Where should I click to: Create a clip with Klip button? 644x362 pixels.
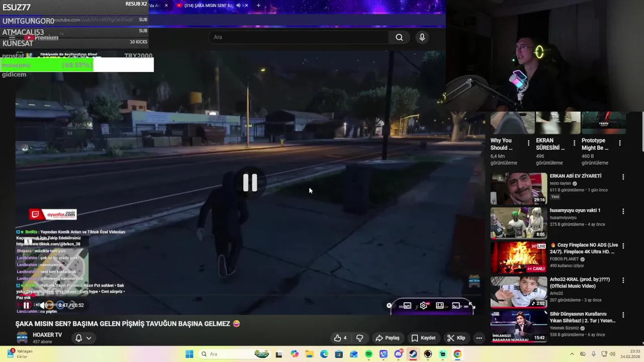pyautogui.click(x=456, y=338)
